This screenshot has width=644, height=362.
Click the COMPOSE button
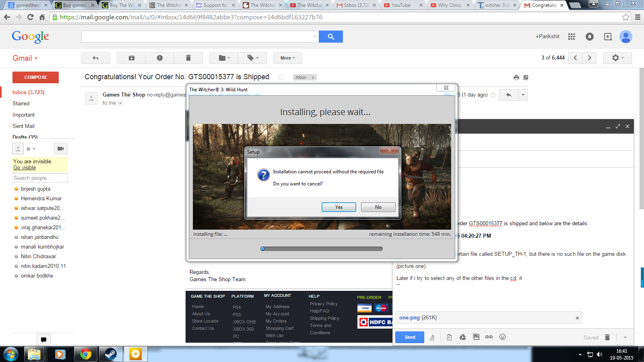pos(35,77)
